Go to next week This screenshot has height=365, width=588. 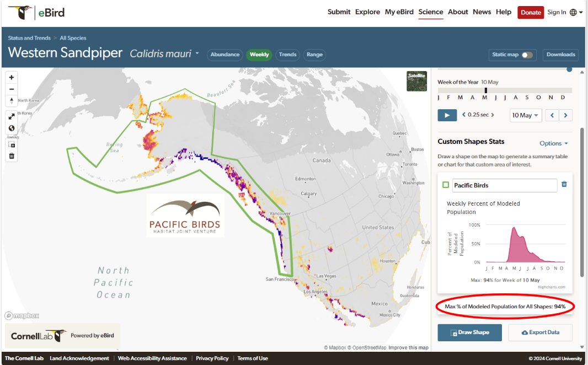(x=565, y=115)
